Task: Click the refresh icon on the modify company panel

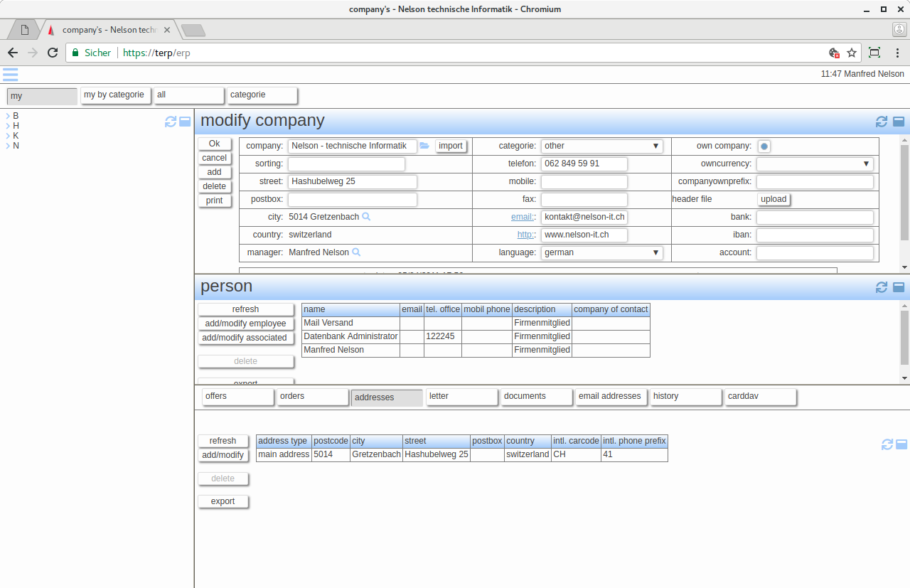Action: click(882, 121)
